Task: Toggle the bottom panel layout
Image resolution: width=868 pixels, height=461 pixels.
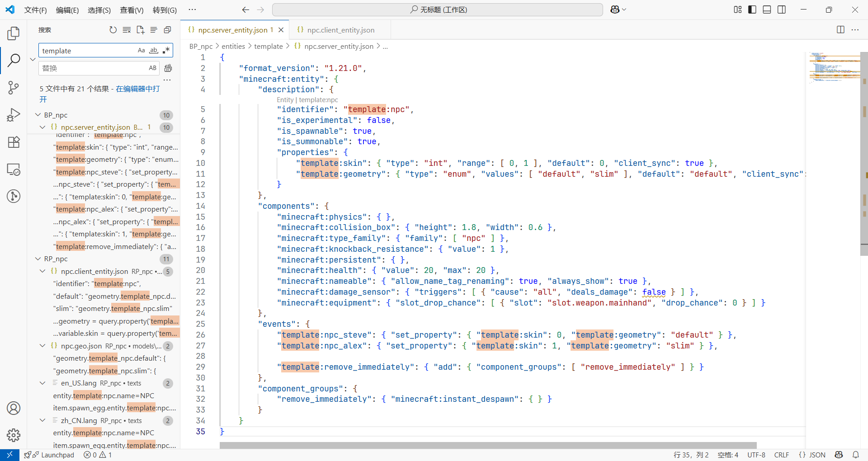Action: (767, 9)
